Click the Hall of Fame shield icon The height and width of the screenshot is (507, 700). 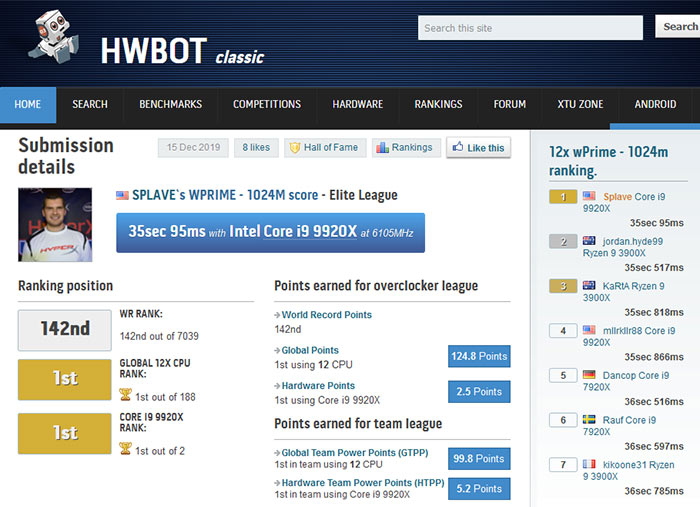[x=295, y=148]
